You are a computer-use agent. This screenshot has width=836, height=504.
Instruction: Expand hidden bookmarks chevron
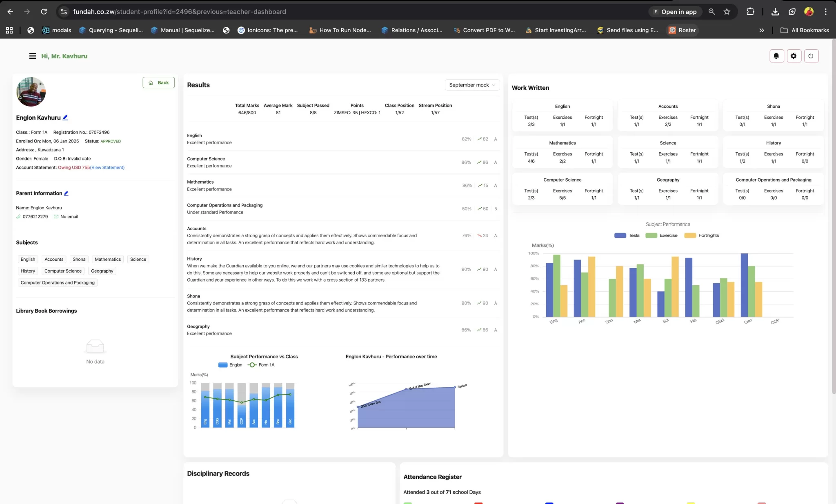coord(761,30)
